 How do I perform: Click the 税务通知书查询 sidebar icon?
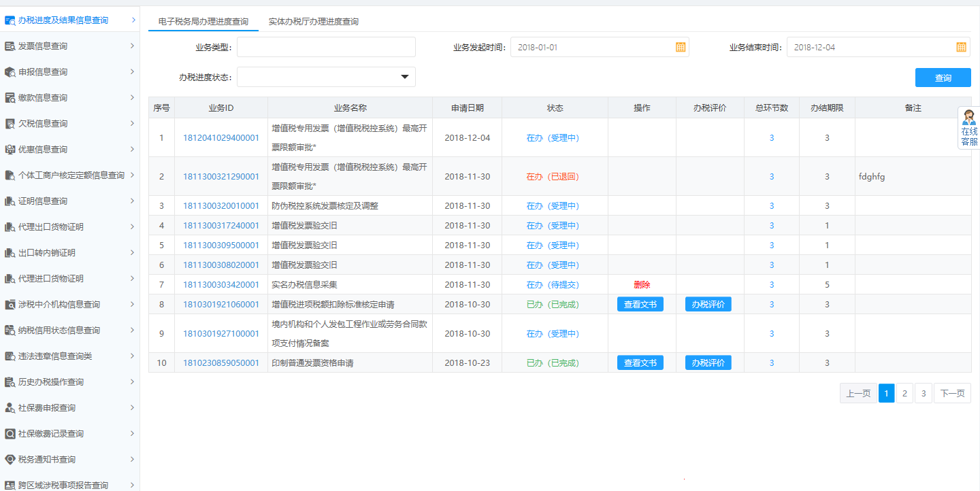[10, 459]
